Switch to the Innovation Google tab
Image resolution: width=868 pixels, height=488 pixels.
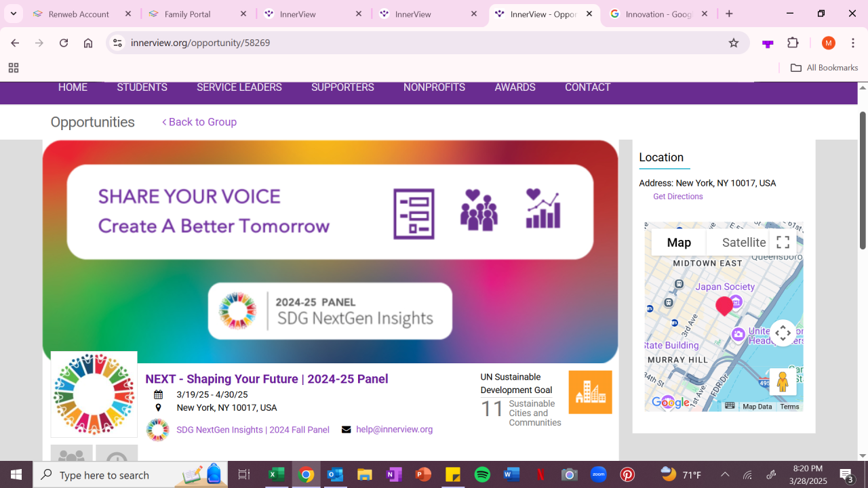tap(658, 14)
